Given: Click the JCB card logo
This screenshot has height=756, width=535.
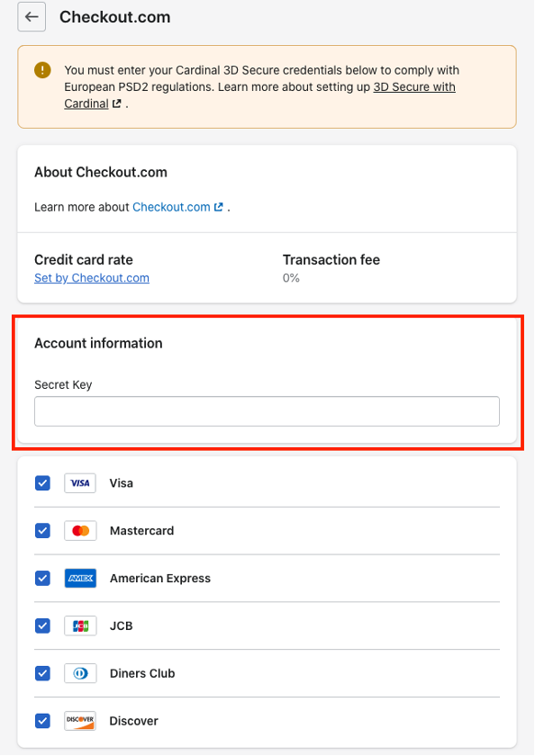Looking at the screenshot, I should (80, 625).
